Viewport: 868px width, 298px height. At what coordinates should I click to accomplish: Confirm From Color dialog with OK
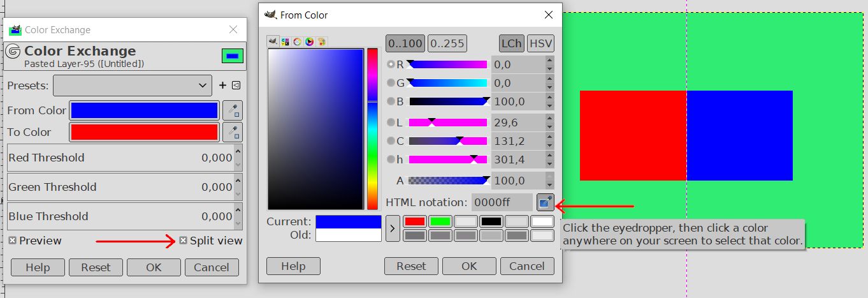point(469,266)
